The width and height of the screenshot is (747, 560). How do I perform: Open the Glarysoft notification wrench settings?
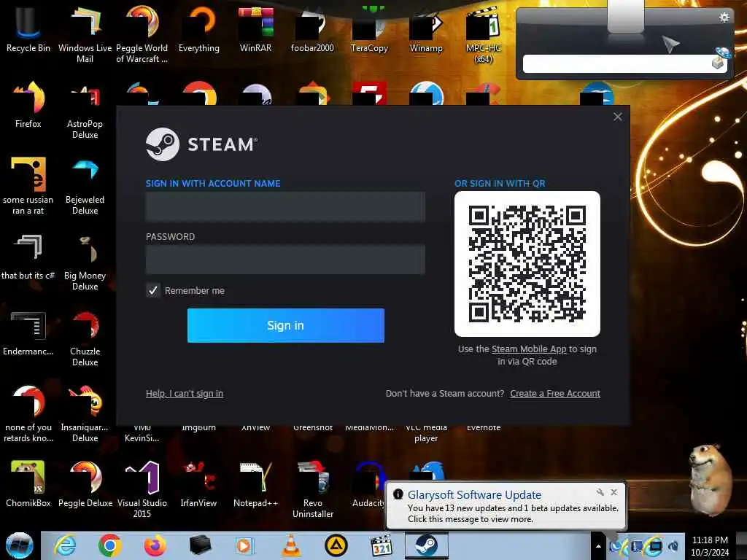click(x=600, y=492)
